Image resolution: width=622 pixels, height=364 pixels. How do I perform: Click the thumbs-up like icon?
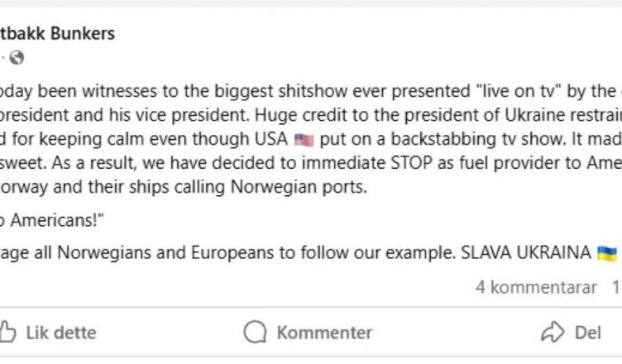pos(7,332)
